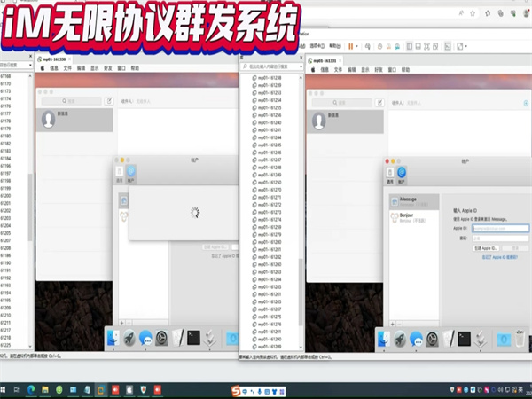Open Launchpad from the right VM dock
Image resolution: width=532 pixels, height=399 pixels.
point(398,338)
